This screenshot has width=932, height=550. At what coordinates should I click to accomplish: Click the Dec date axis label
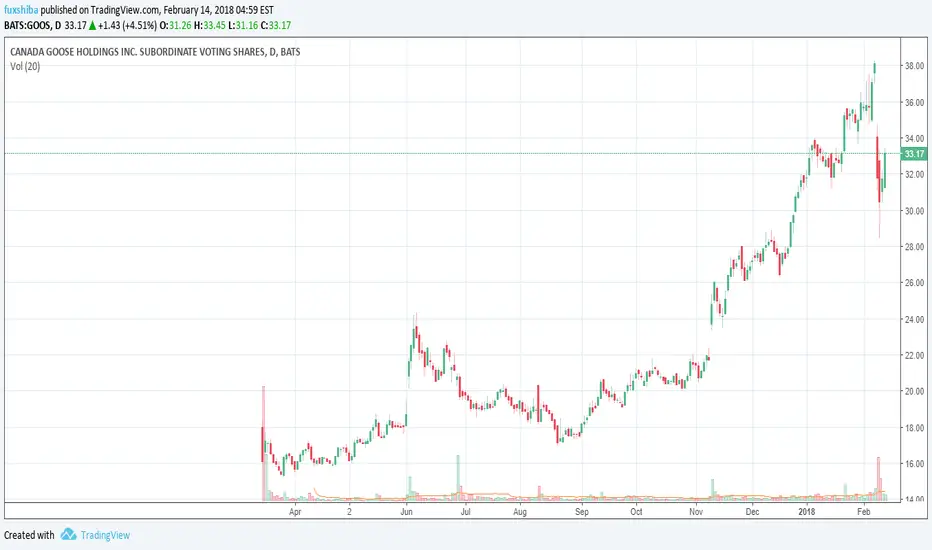[x=752, y=511]
